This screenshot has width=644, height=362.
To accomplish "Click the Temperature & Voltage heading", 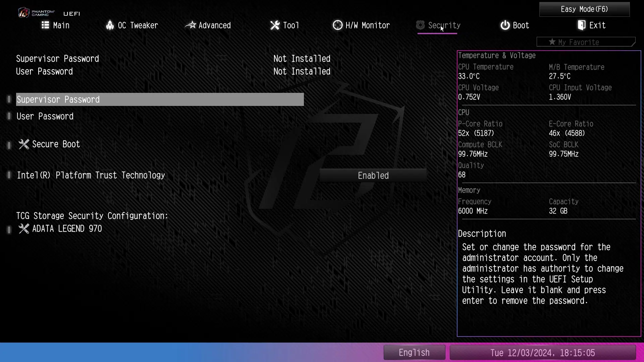I will click(x=497, y=55).
